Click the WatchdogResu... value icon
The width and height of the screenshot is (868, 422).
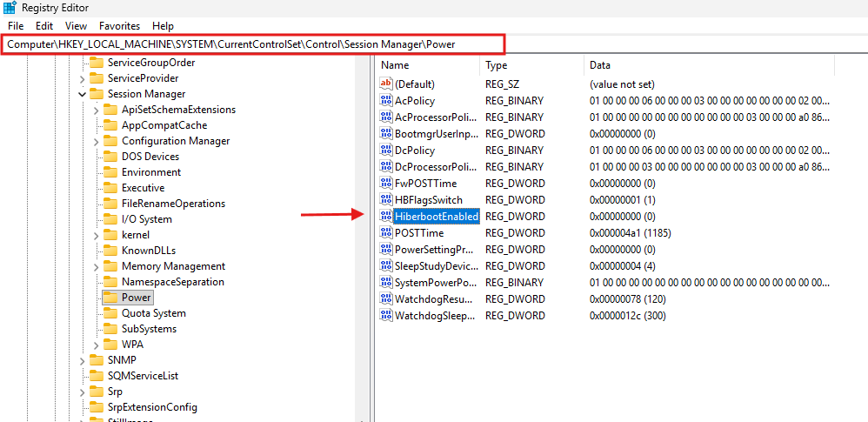tap(386, 299)
